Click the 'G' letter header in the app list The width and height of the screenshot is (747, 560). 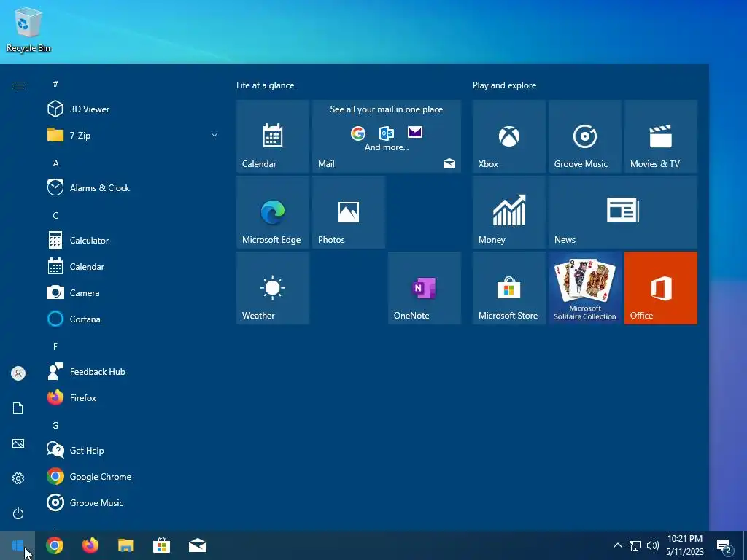pos(55,426)
